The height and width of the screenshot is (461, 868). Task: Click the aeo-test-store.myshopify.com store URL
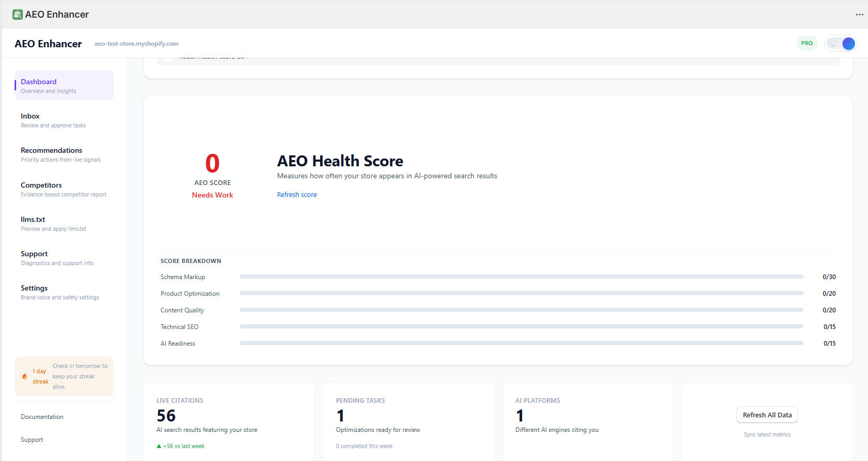pos(137,44)
